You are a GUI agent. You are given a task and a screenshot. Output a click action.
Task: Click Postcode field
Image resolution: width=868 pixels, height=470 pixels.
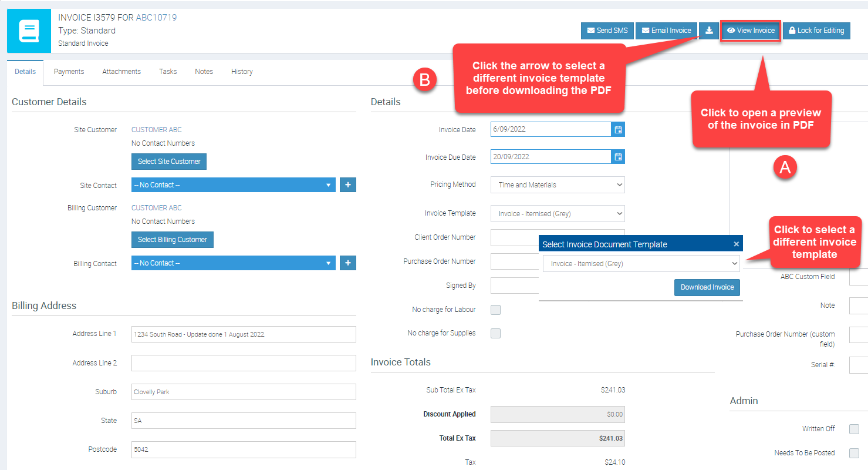point(244,449)
